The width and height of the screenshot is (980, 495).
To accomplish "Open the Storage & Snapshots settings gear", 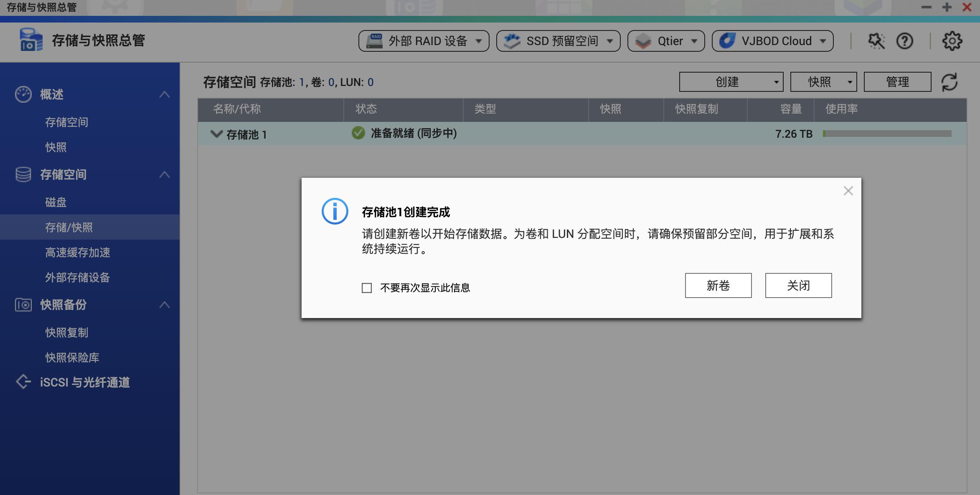I will [x=953, y=41].
